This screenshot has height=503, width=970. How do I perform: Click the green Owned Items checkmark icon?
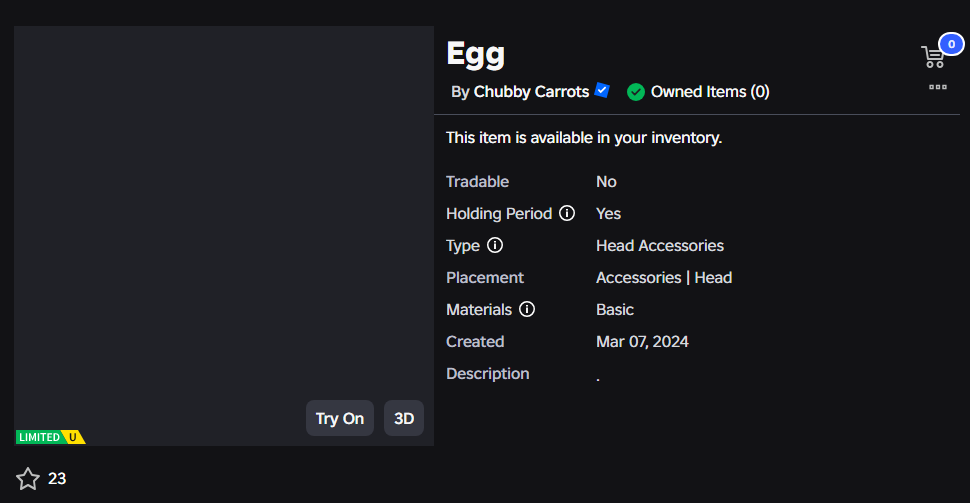click(x=635, y=92)
